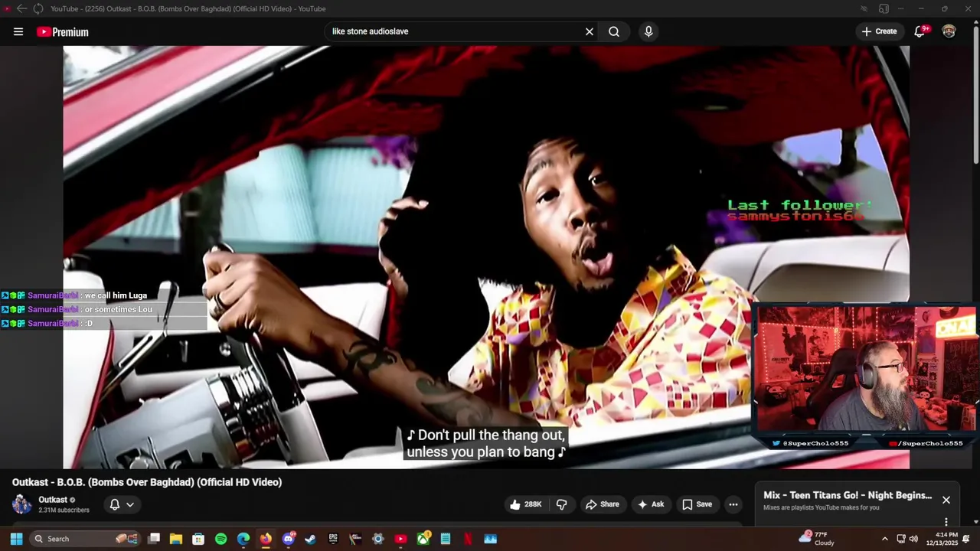
Task: Open Settings gear on the taskbar
Action: pyautogui.click(x=378, y=539)
